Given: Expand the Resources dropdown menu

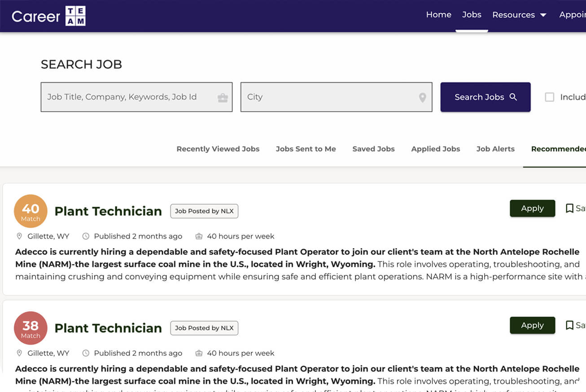Looking at the screenshot, I should pyautogui.click(x=519, y=15).
